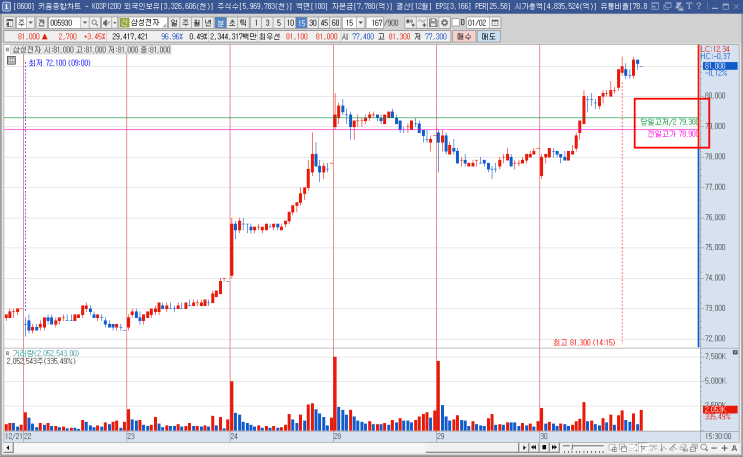Select the highlighted 15-minute interval button
This screenshot has height=457, width=743.
tap(301, 23)
